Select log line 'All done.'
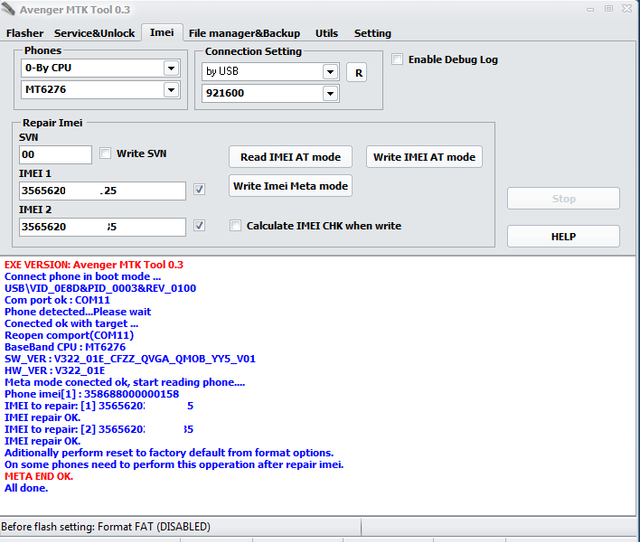640x542 pixels. coord(26,488)
